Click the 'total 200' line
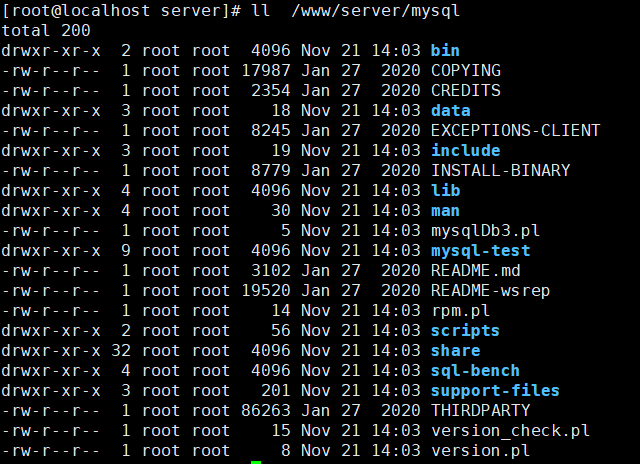The width and height of the screenshot is (640, 464). coord(46,31)
